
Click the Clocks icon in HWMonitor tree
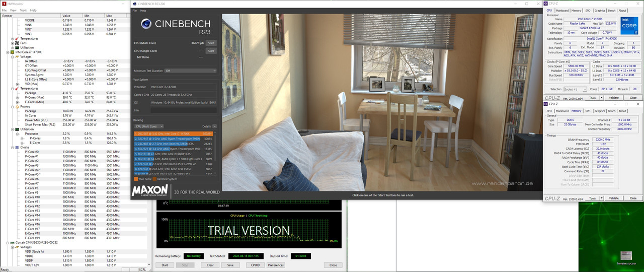tap(17, 147)
